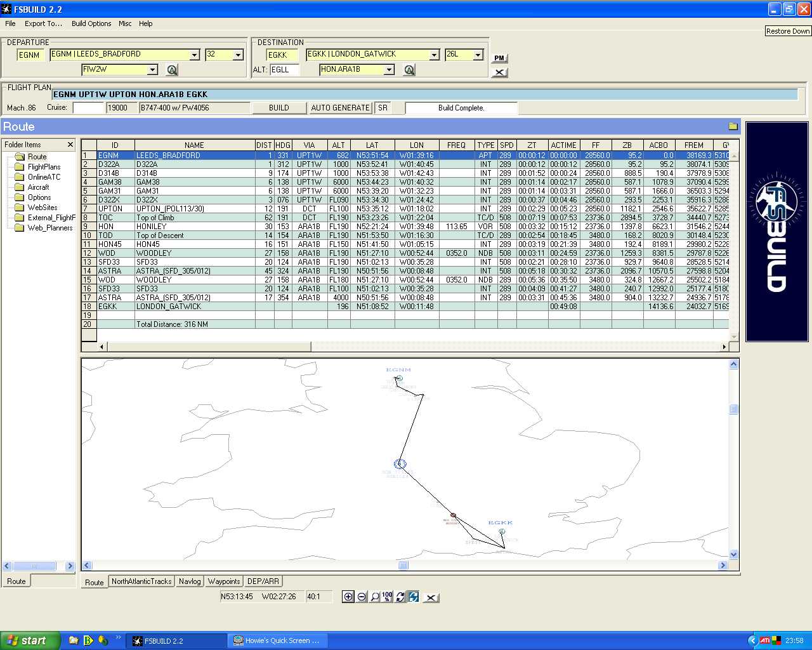
Task: Click the AUTO GENERATE button
Action: (340, 108)
